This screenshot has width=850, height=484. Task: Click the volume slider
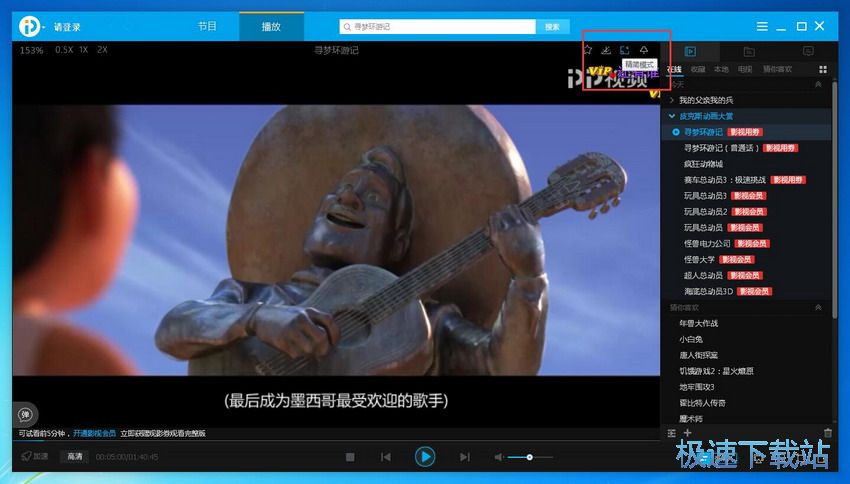(x=530, y=457)
